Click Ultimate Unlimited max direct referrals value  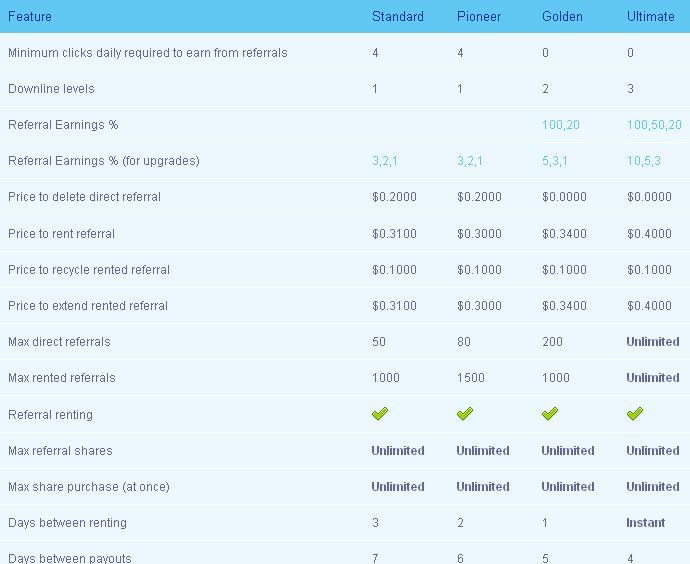[653, 342]
